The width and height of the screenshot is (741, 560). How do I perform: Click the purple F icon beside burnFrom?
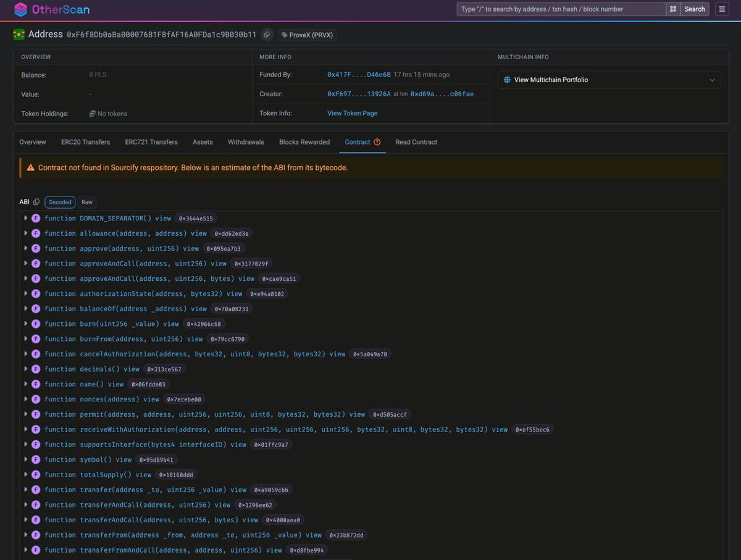36,339
